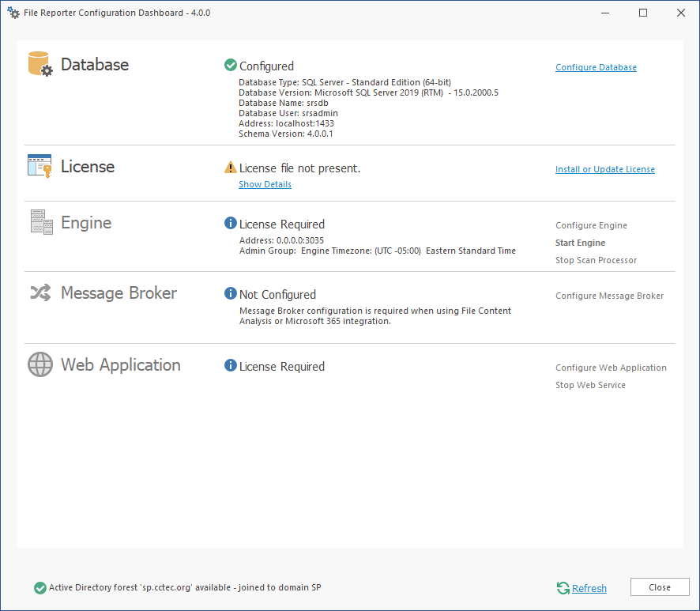Click the License warning triangle icon
The height and width of the screenshot is (611, 700).
pyautogui.click(x=231, y=168)
